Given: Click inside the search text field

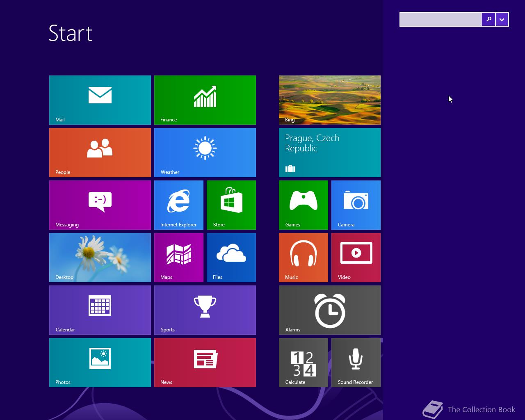Looking at the screenshot, I should click(x=441, y=19).
